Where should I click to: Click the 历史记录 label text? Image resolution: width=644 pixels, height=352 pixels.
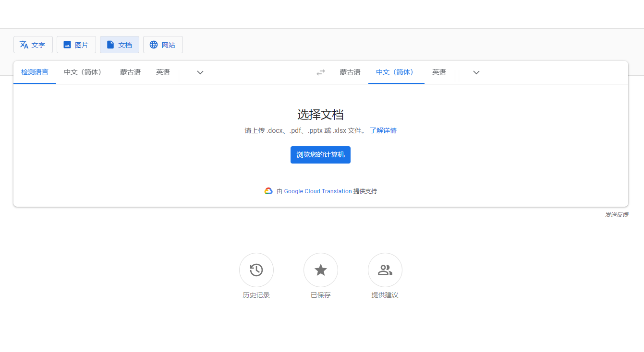click(256, 295)
